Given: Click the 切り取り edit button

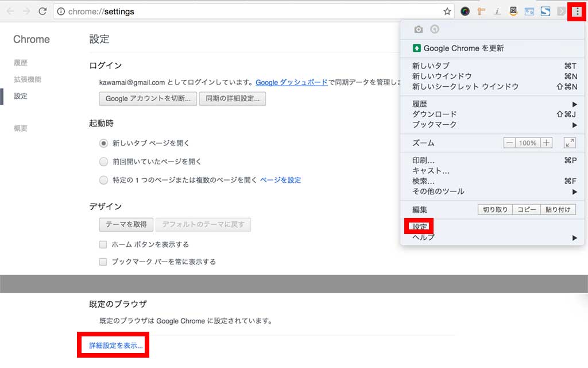Looking at the screenshot, I should [495, 209].
